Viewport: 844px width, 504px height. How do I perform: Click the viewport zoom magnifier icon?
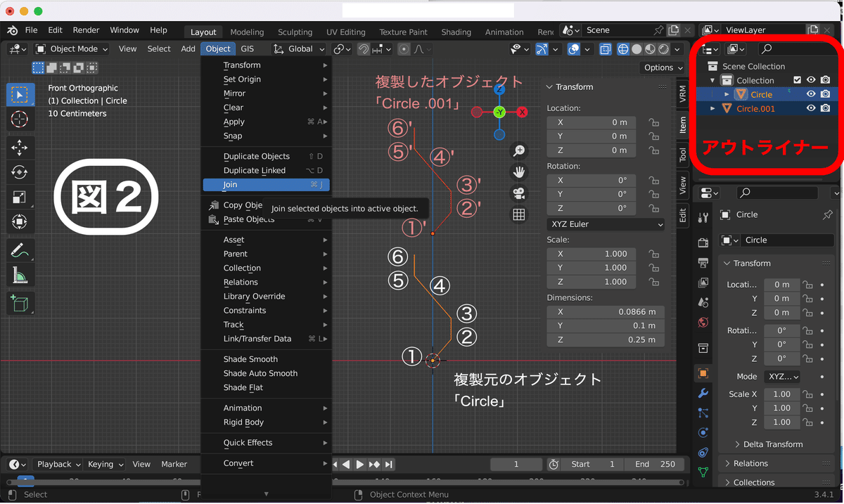pos(519,150)
